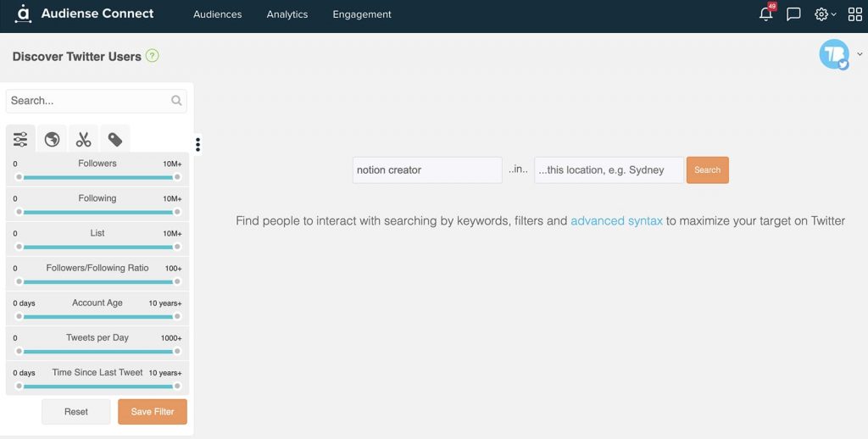The height and width of the screenshot is (439, 868).
Task: Click the '10 years+' value beside Account Age
Action: click(165, 303)
